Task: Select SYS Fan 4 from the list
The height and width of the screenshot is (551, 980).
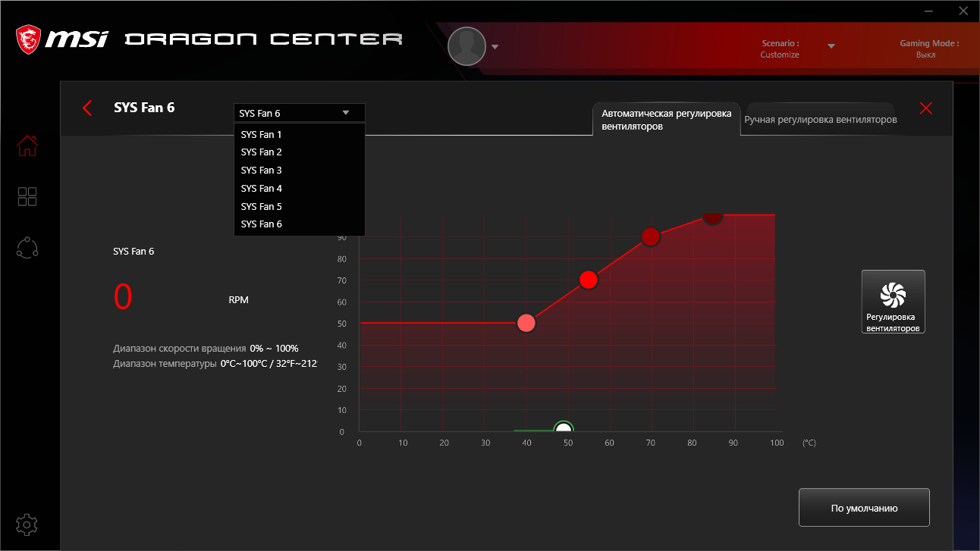Action: 300,189
